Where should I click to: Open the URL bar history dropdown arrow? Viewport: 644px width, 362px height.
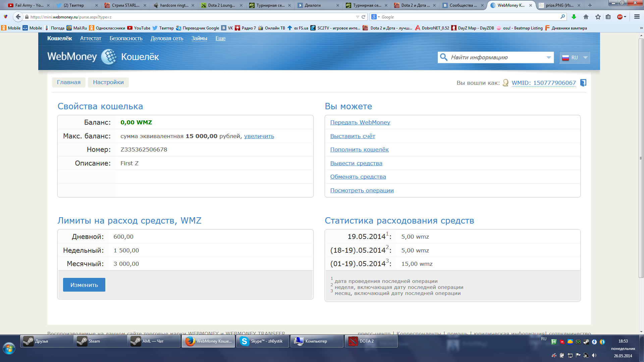[358, 17]
